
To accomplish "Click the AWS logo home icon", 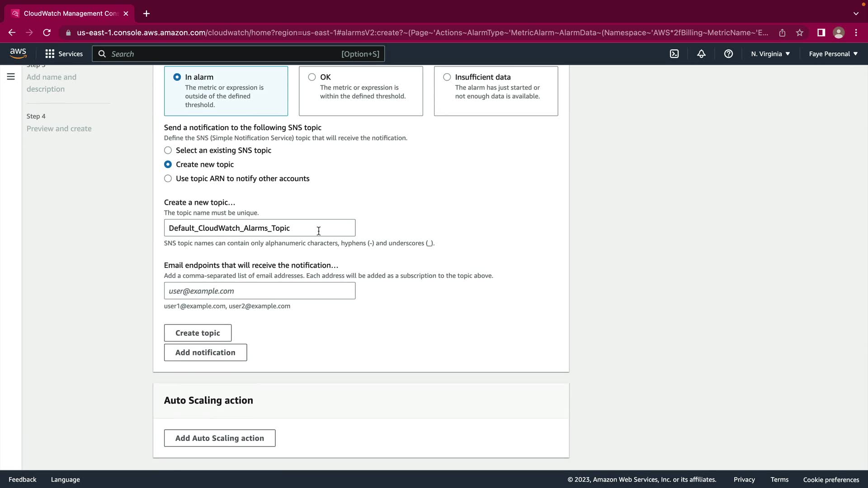I will (18, 53).
